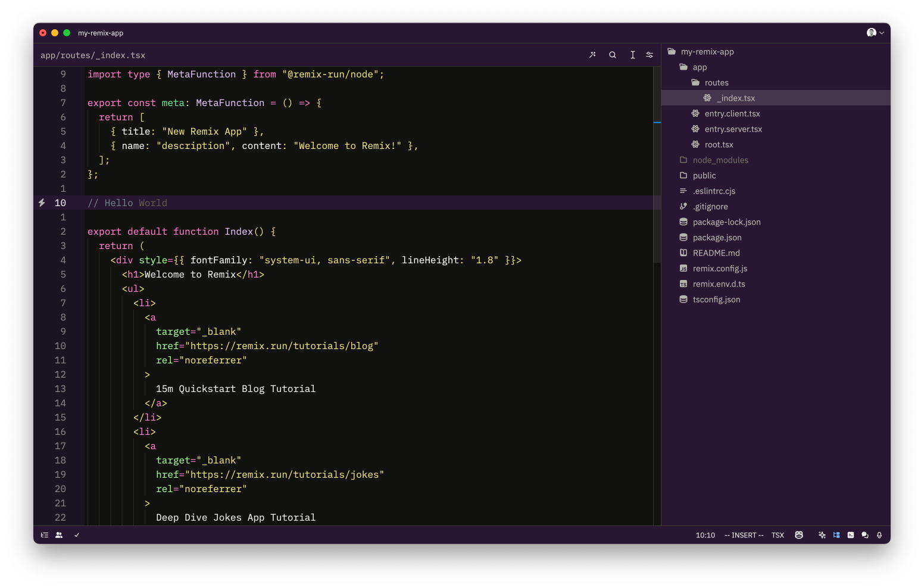Toggle the project panel icon in status bar
Image resolution: width=924 pixels, height=588 pixels.
836,535
